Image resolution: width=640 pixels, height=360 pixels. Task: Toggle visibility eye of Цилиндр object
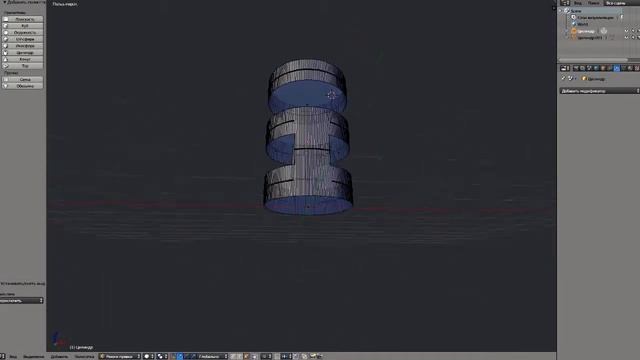(x=627, y=31)
